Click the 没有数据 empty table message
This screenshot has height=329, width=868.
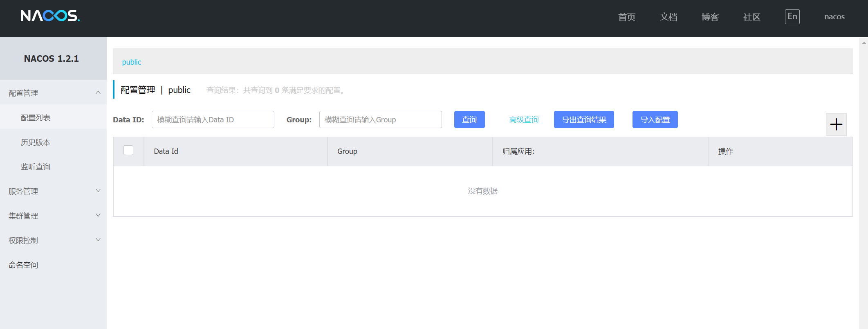(483, 191)
